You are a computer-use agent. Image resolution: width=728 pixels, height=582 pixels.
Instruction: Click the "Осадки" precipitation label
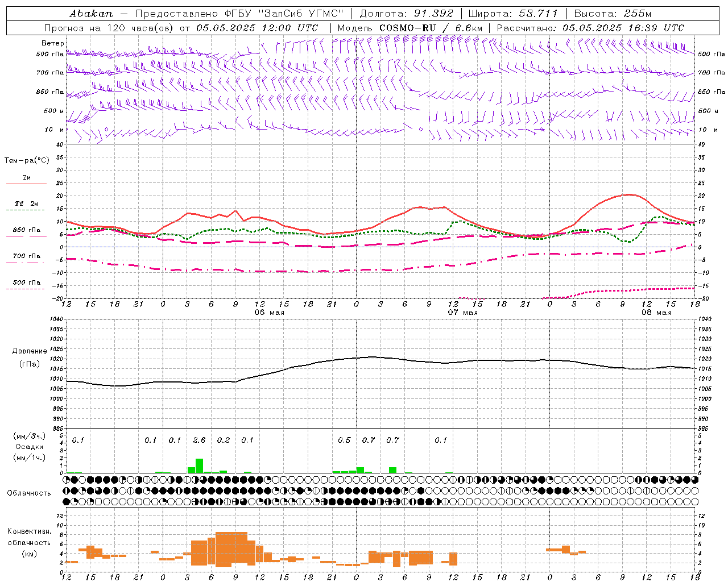30,447
